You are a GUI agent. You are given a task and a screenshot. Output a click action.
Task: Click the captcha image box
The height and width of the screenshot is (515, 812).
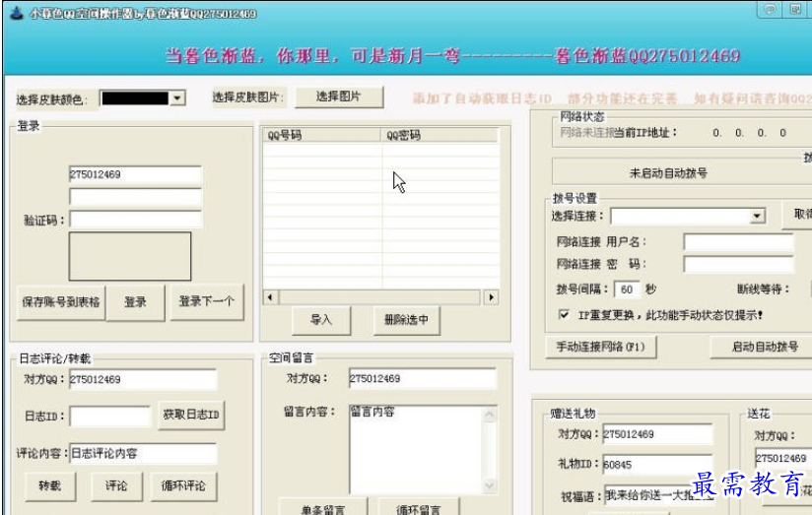[x=130, y=256]
